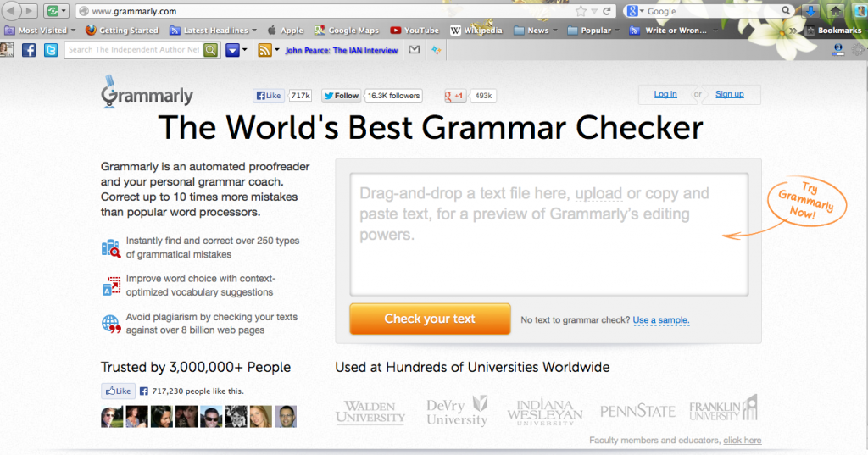Show more bookmarks with the double chevron
This screenshot has width=868, height=455.
[793, 31]
